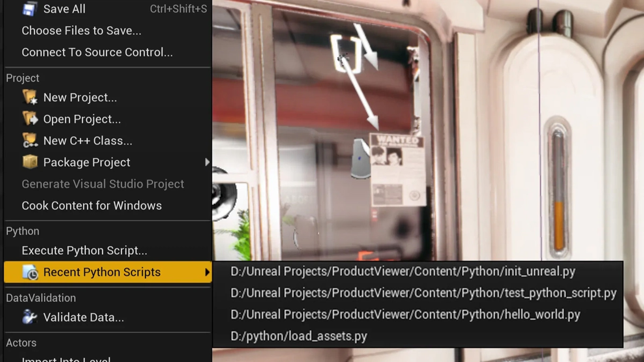Run the test_python_script.py recent script
This screenshot has height=362, width=644.
coord(422,293)
